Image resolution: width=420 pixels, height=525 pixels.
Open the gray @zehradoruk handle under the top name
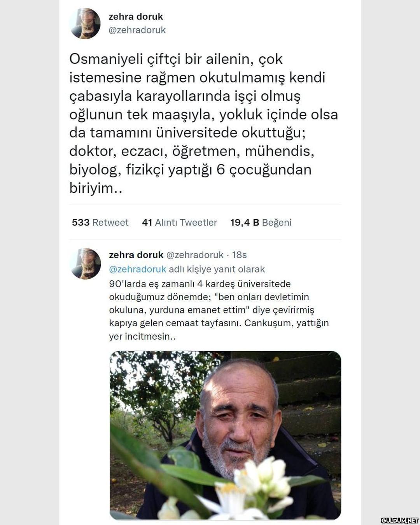coord(137,30)
